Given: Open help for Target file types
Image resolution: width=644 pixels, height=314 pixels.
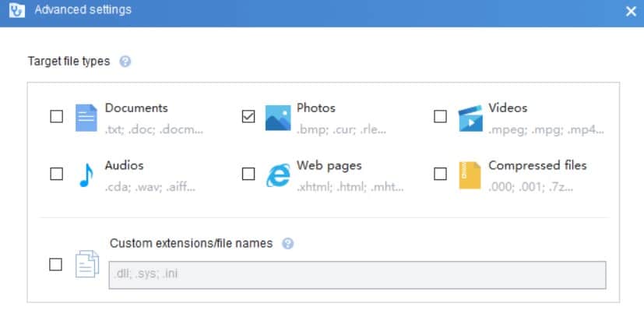Looking at the screenshot, I should point(125,62).
